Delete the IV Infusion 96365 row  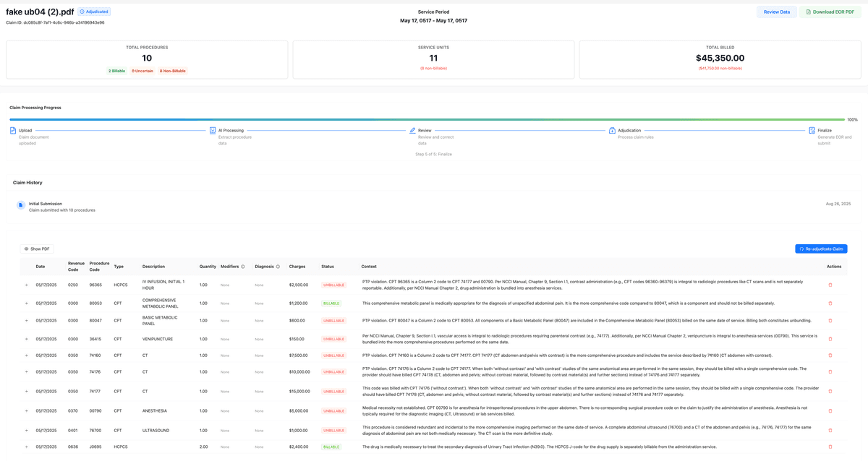(830, 285)
